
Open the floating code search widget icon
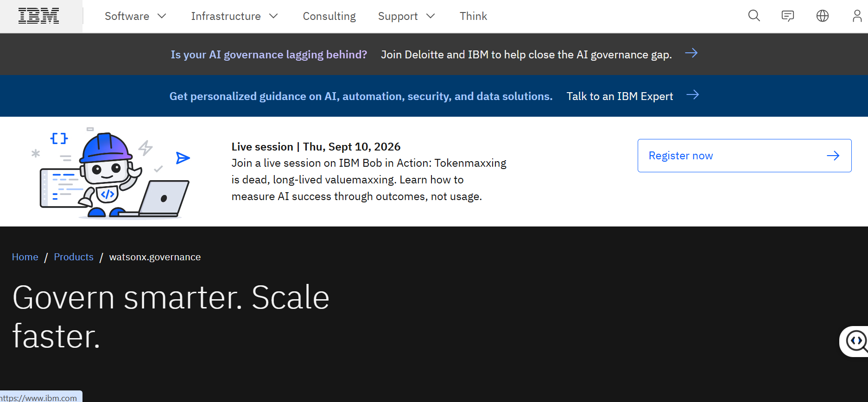point(855,341)
